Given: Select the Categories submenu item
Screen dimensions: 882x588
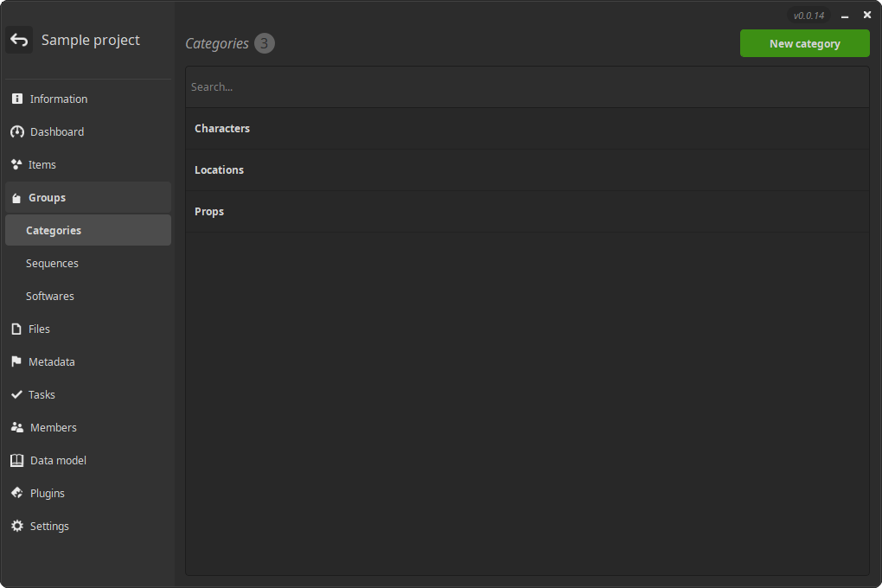Looking at the screenshot, I should 54,231.
